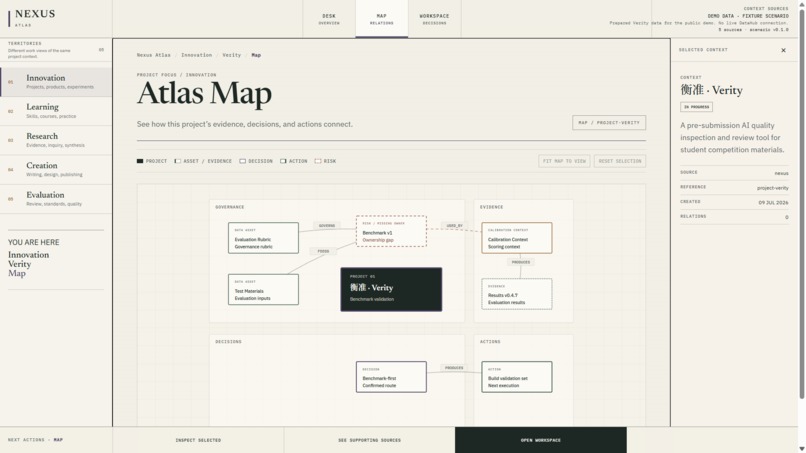Open the Creation territory
The height and width of the screenshot is (453, 806).
click(56, 170)
